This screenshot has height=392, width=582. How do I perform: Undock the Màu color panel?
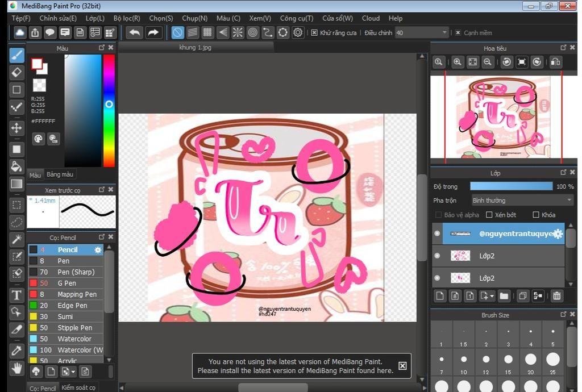click(101, 48)
